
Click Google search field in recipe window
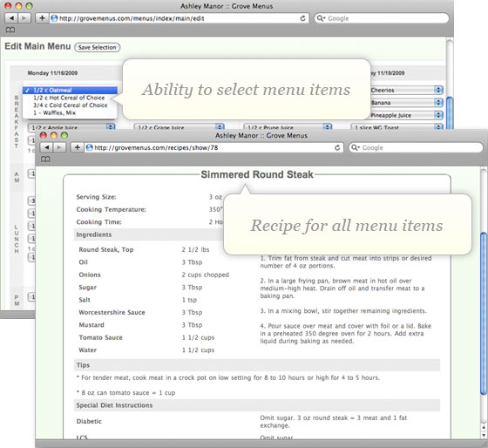(417, 147)
